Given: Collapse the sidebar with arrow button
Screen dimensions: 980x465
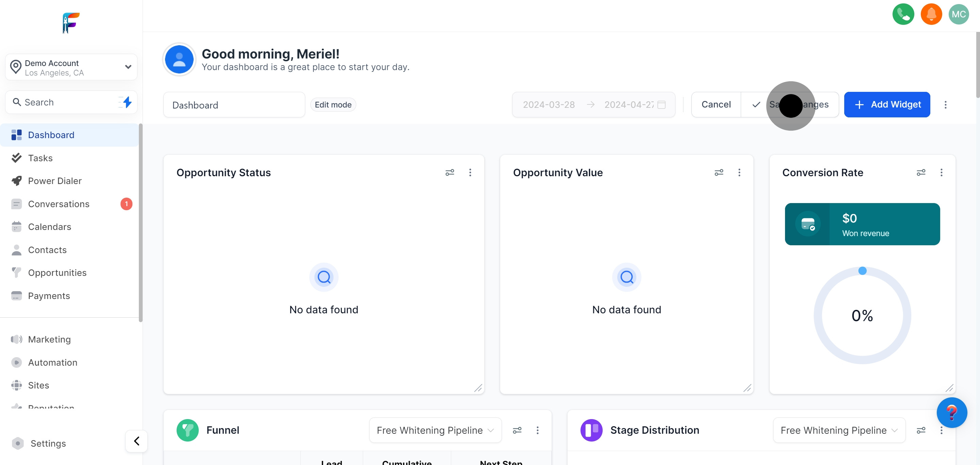Looking at the screenshot, I should pos(136,441).
